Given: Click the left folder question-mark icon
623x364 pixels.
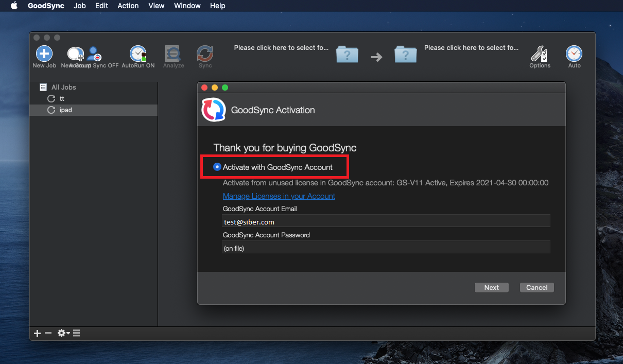Looking at the screenshot, I should tap(347, 54).
